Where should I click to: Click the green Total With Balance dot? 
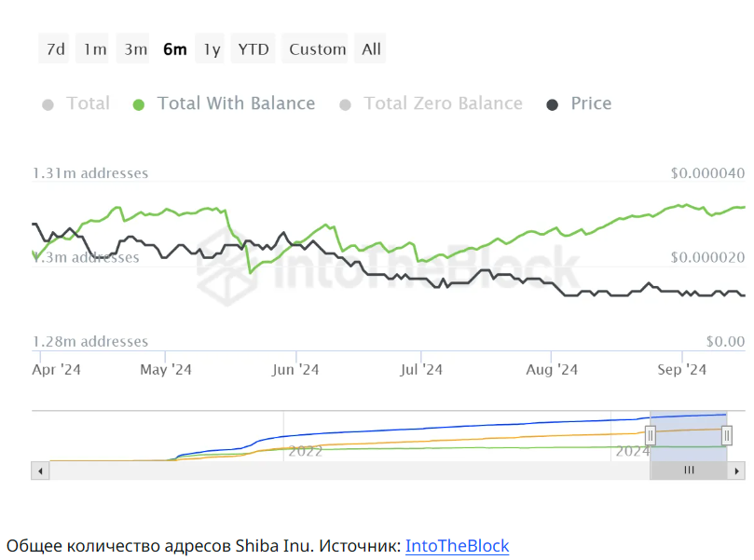pos(139,104)
